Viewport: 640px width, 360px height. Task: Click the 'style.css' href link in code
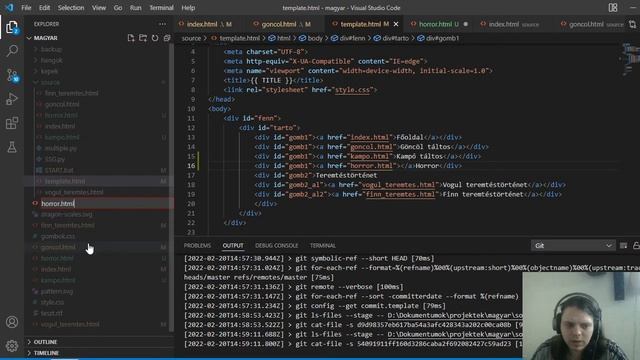(352, 90)
